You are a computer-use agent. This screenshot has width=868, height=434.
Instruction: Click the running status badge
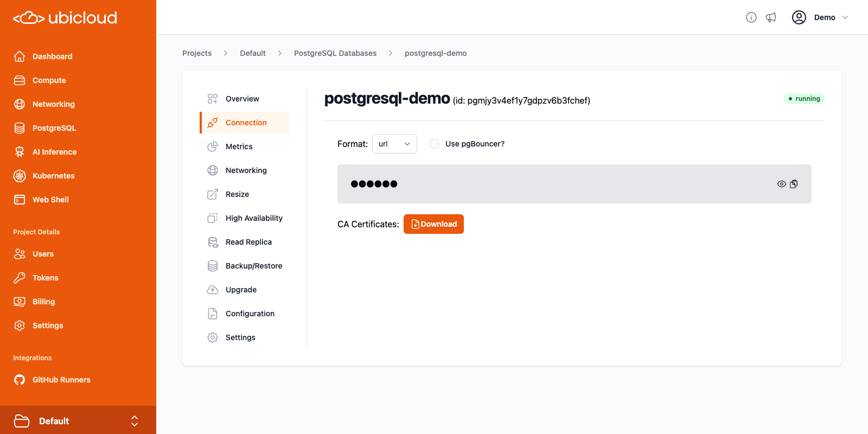(804, 99)
